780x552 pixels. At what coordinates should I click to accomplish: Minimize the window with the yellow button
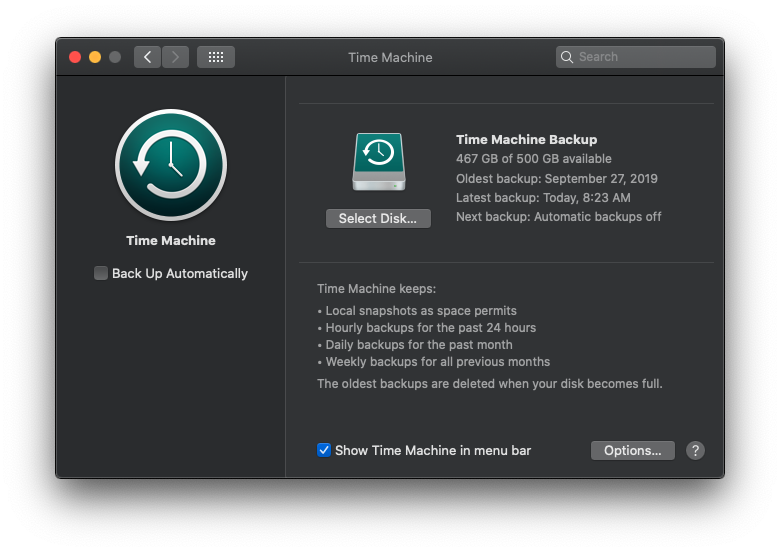pos(95,57)
